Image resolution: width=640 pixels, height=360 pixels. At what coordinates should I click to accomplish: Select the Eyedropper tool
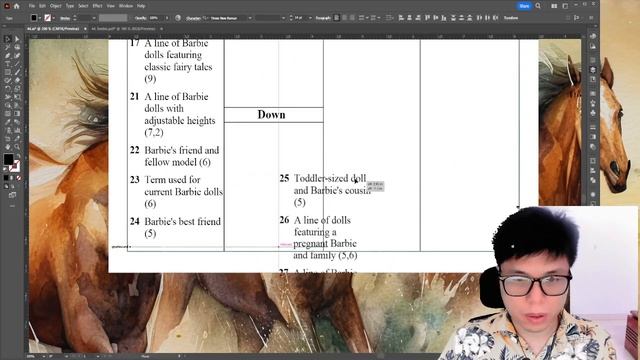7,122
